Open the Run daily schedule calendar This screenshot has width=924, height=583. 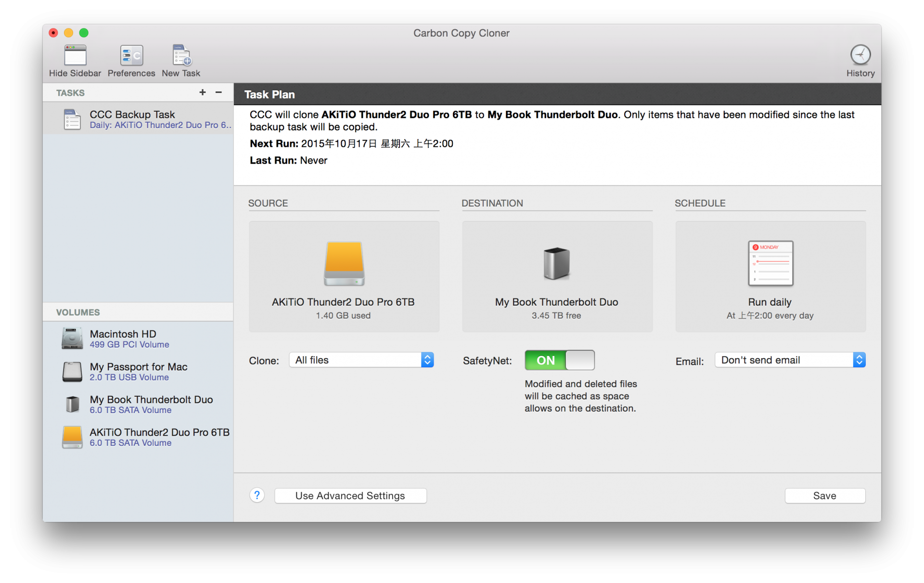770,263
